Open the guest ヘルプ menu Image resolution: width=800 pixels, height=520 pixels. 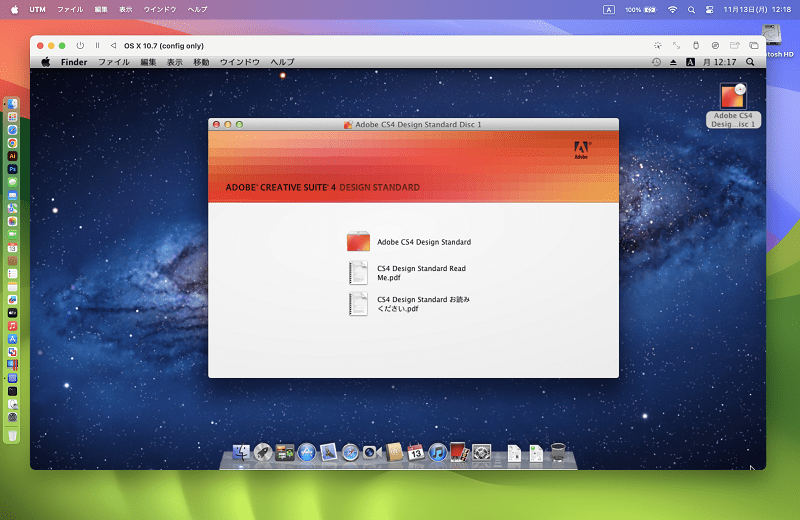[x=283, y=62]
